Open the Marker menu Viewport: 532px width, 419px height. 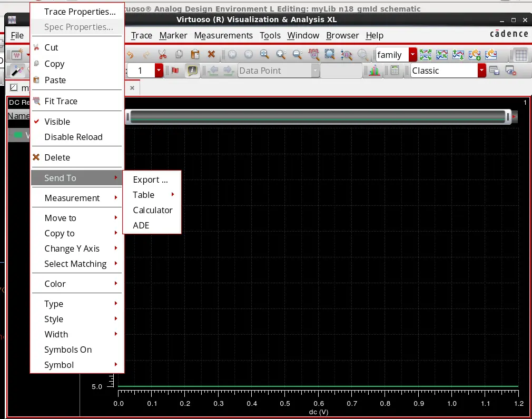coord(173,36)
